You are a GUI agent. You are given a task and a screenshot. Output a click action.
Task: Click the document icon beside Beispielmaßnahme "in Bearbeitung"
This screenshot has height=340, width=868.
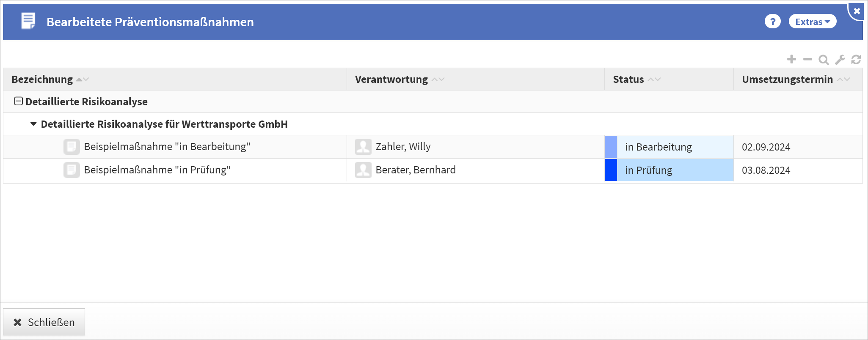72,147
